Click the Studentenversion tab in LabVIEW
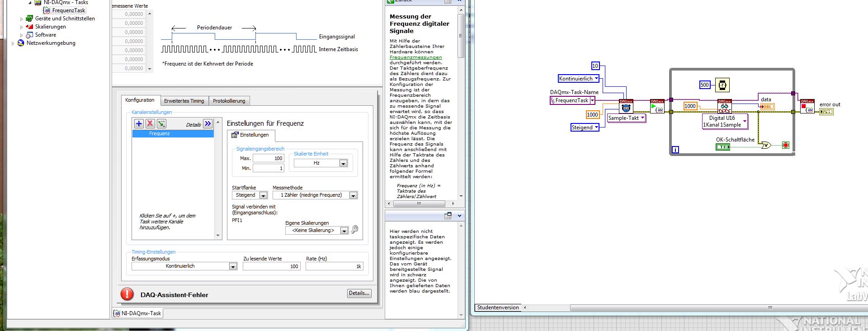Image resolution: width=868 pixels, height=331 pixels. point(498,307)
